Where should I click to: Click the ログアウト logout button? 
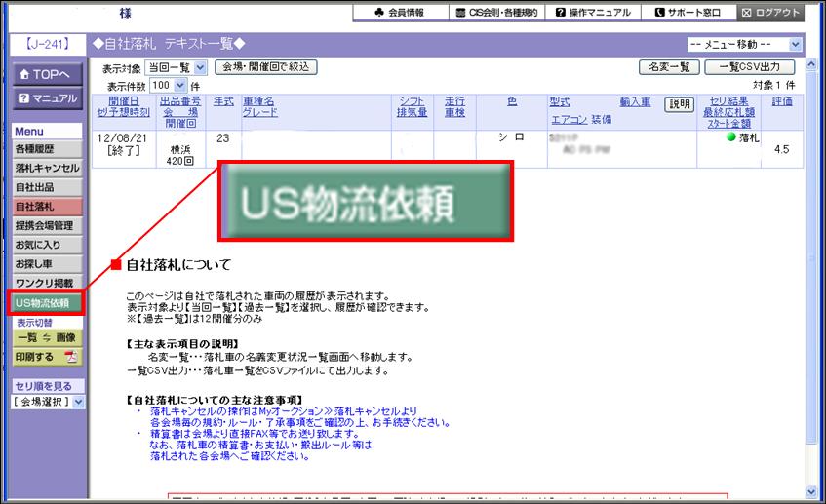tap(770, 13)
